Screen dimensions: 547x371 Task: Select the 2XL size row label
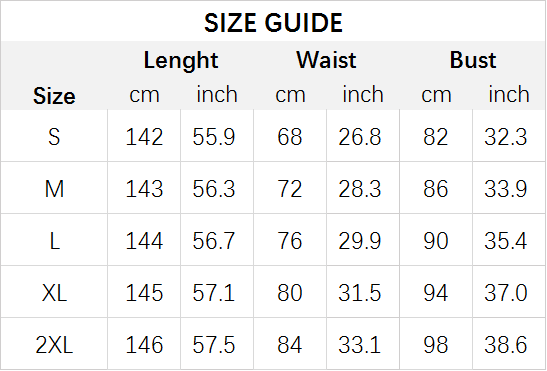(x=54, y=345)
